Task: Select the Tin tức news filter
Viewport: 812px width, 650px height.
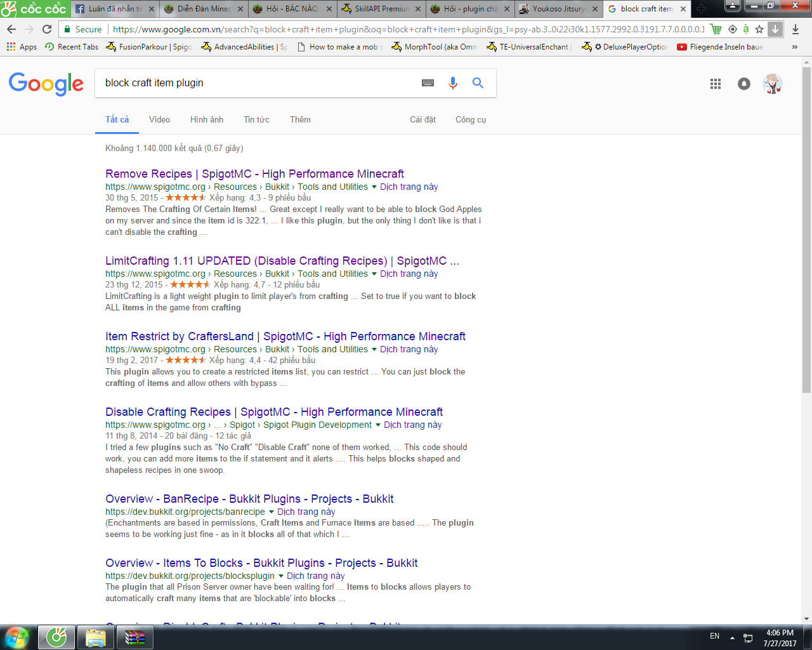Action: (x=256, y=119)
